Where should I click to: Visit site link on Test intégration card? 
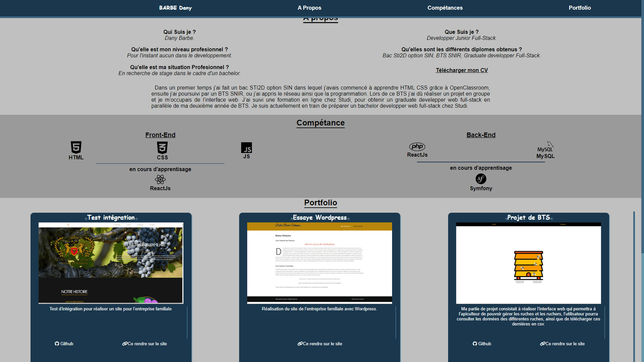point(144,344)
